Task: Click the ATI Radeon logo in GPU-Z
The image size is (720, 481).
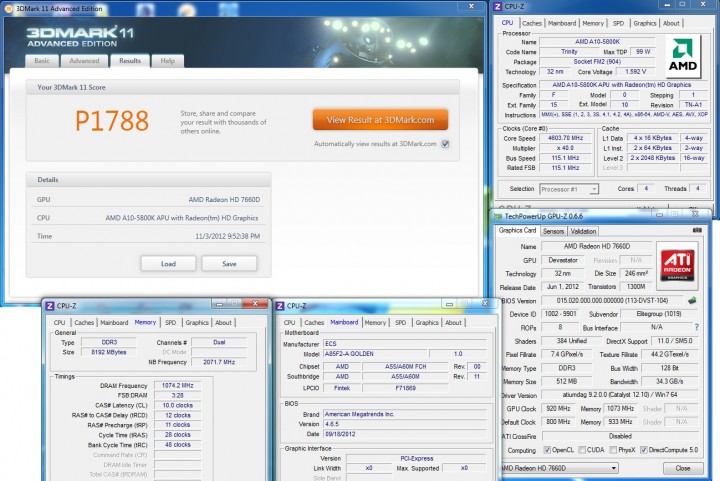Action: click(x=677, y=266)
